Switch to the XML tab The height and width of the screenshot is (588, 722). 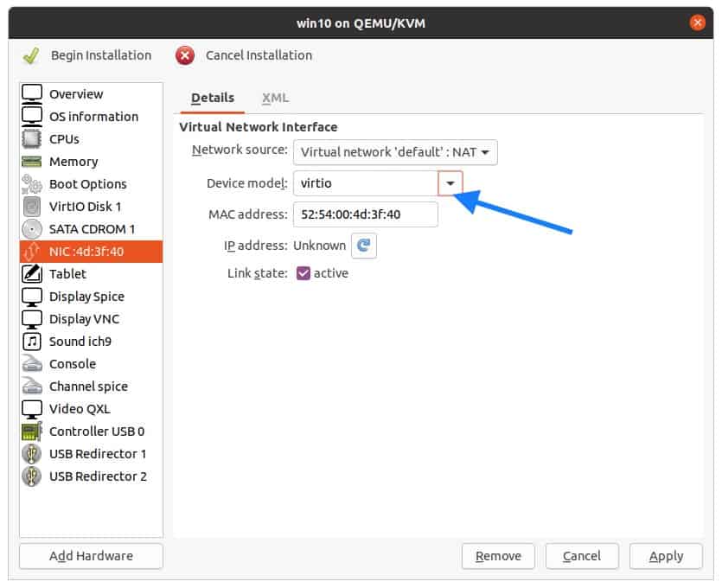coord(275,98)
